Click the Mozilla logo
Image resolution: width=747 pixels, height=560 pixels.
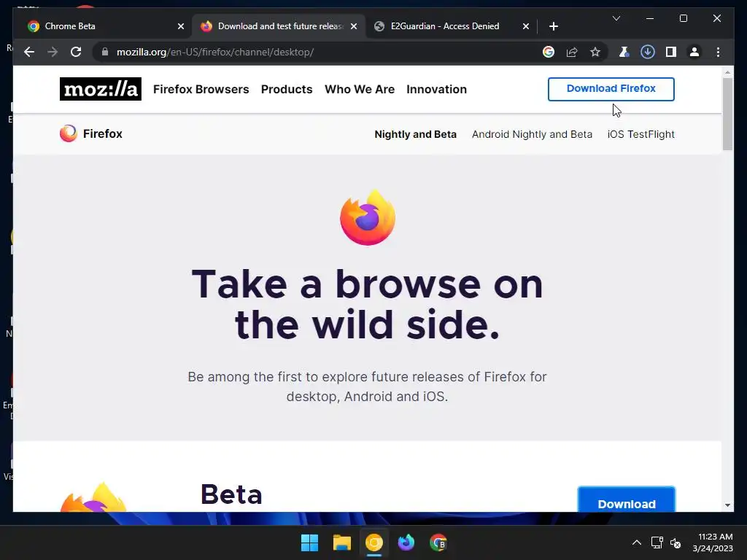(101, 89)
